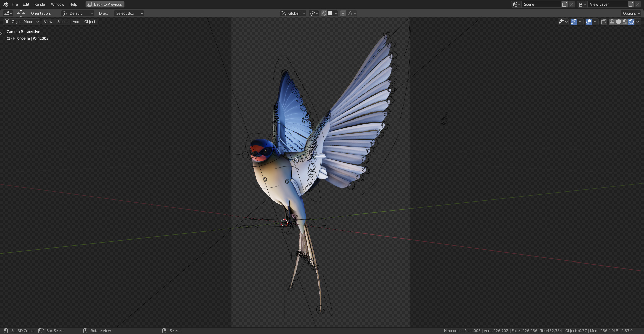The height and width of the screenshot is (334, 644).
Task: Open the proportional editing falloff curve selector
Action: (x=352, y=13)
